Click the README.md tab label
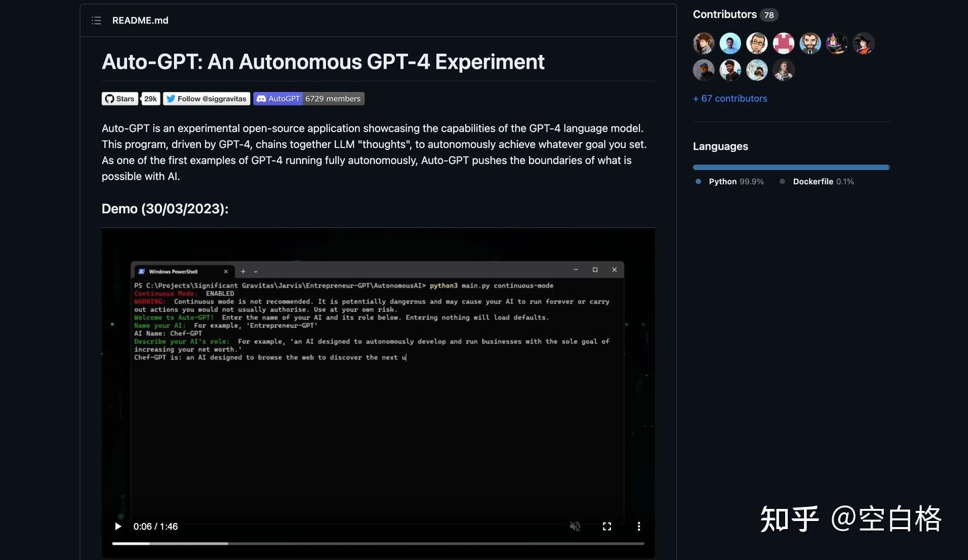Viewport: 968px width, 560px height. point(140,20)
